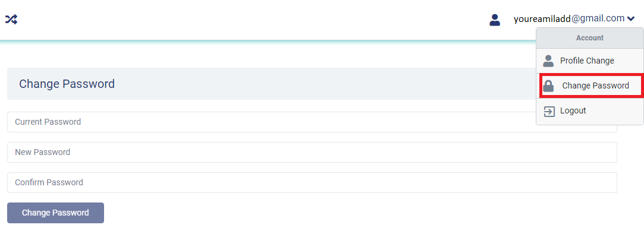The width and height of the screenshot is (644, 231).
Task: Collapse the account dropdown using the chevron
Action: click(x=632, y=18)
